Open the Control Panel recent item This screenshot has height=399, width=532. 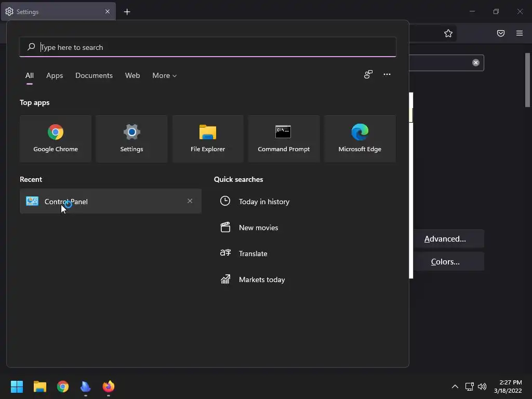(111, 201)
